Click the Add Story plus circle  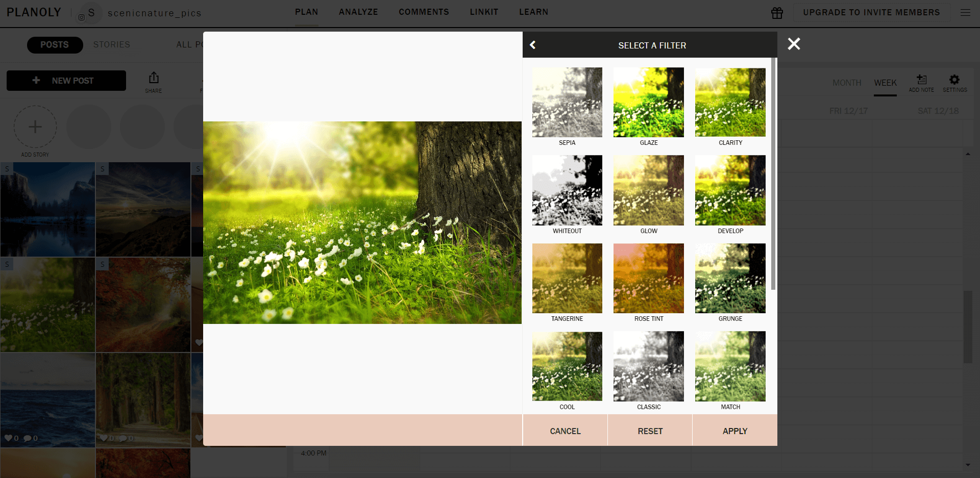click(35, 127)
